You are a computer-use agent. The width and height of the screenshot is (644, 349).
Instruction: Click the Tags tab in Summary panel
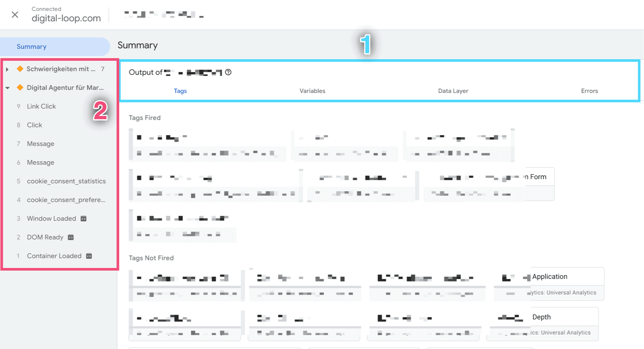(181, 91)
